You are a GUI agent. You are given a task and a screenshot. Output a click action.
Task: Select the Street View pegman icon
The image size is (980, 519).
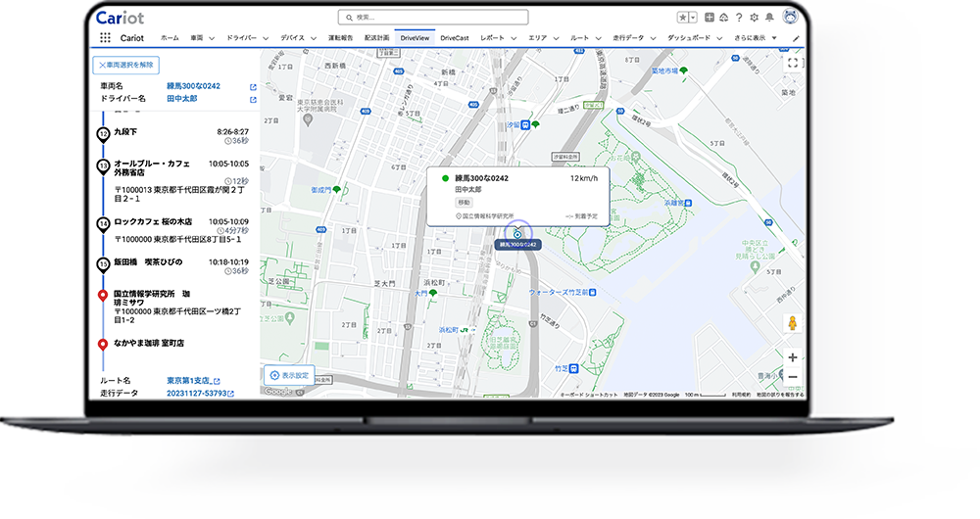pyautogui.click(x=792, y=323)
